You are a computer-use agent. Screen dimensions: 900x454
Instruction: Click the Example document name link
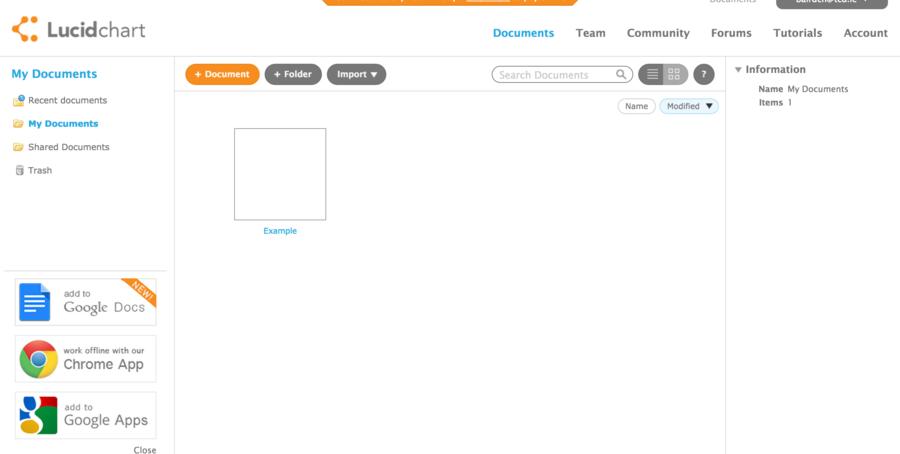click(x=280, y=231)
